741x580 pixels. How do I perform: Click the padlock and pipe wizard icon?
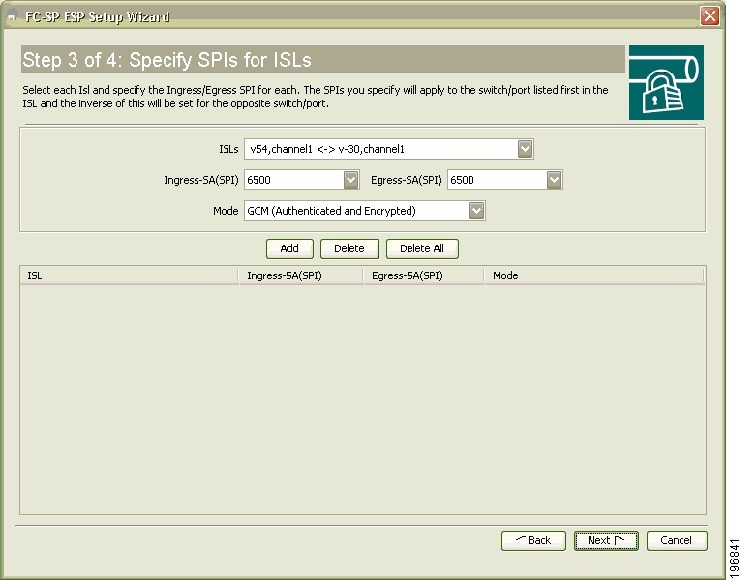point(665,82)
